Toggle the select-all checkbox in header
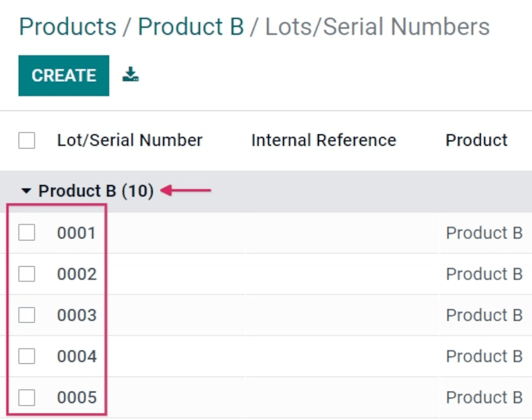The width and height of the screenshot is (532, 420). pos(27,141)
